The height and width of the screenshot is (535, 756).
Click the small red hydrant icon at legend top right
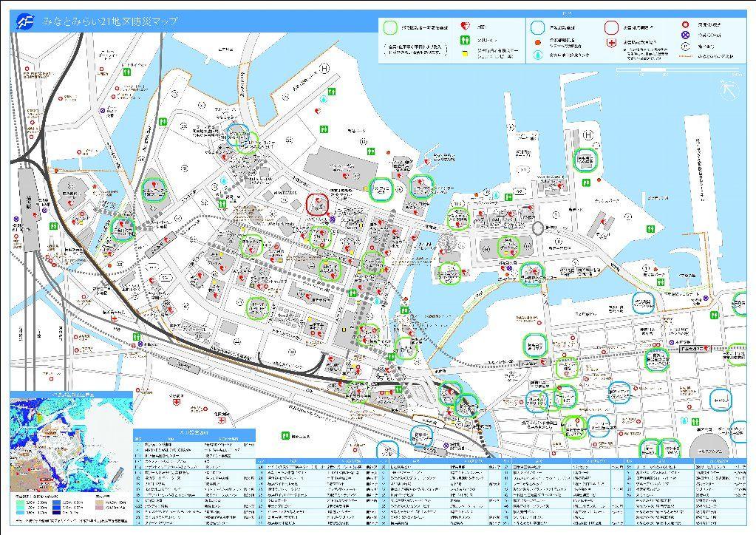(x=684, y=24)
